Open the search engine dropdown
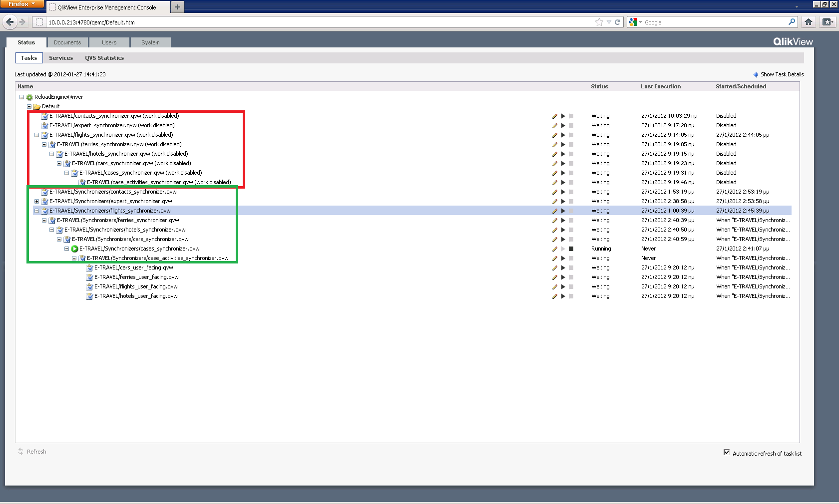839x504 pixels. [x=635, y=22]
